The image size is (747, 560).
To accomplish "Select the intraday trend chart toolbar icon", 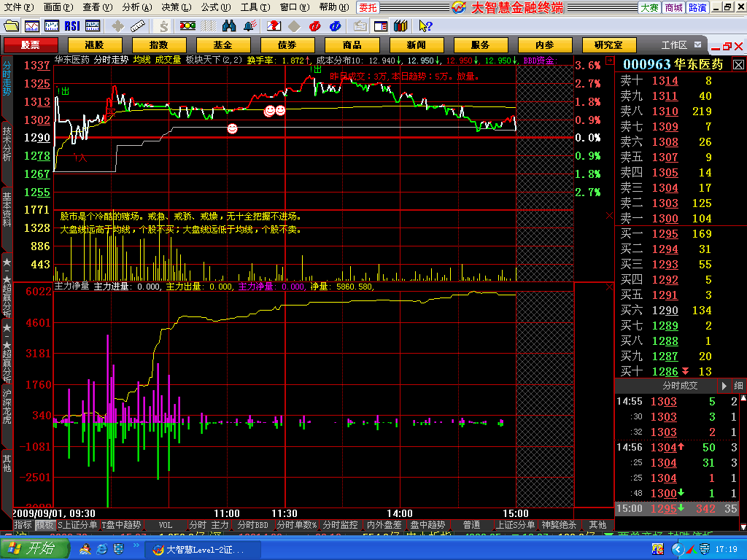I will (x=32, y=26).
